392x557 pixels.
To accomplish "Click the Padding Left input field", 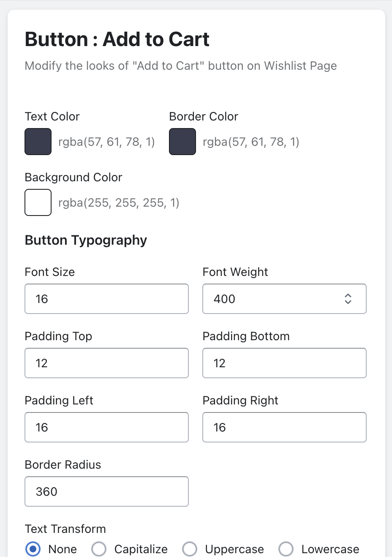I will tap(106, 427).
